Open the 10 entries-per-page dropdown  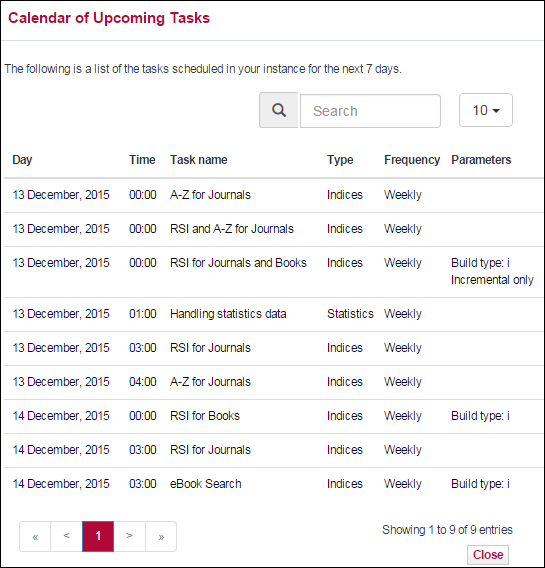point(486,110)
